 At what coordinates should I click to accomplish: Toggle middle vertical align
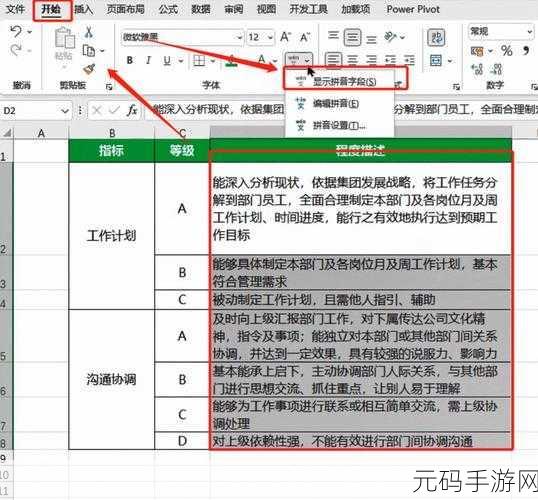pos(352,37)
